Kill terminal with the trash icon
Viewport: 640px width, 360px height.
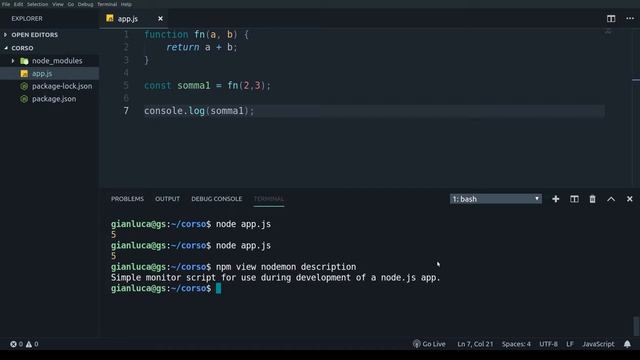pyautogui.click(x=592, y=199)
